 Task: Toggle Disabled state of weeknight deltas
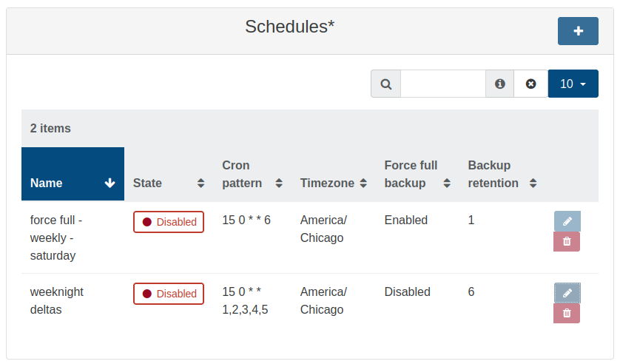point(169,294)
